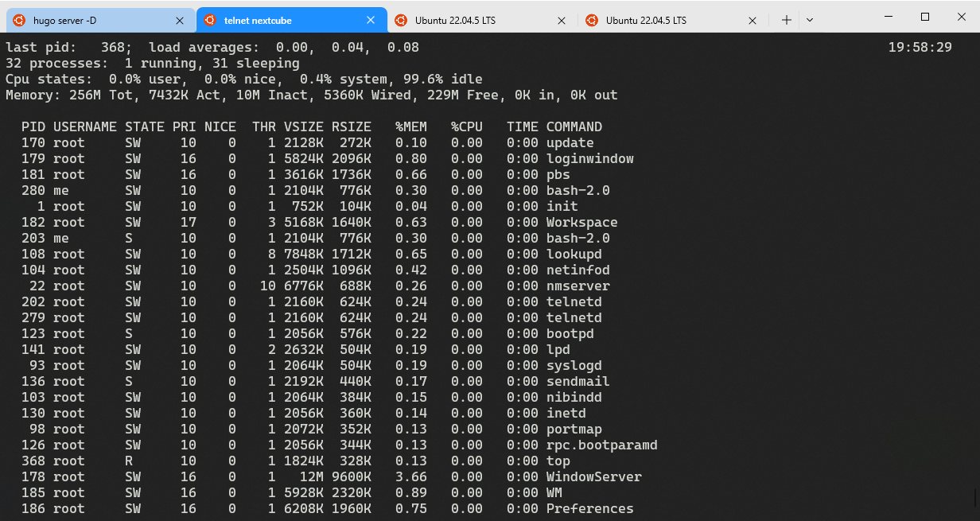The image size is (980, 521).
Task: Click the Ubuntu icon on the telnet nextcube tab
Action: point(210,21)
